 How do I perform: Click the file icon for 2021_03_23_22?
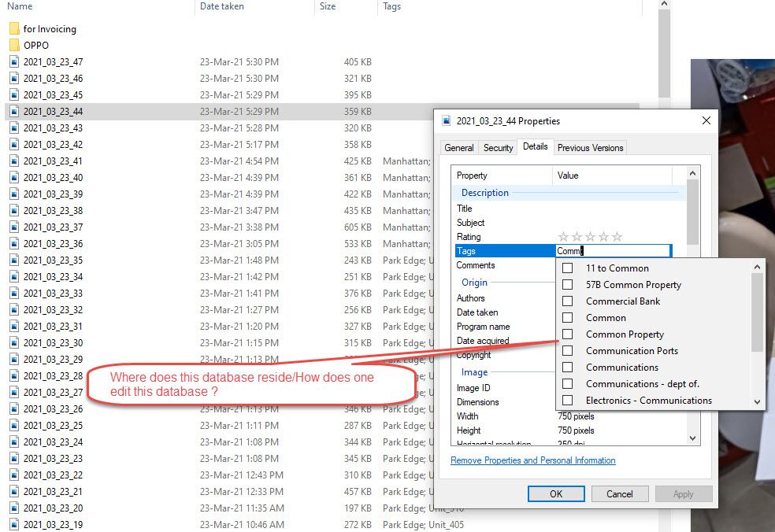click(13, 475)
